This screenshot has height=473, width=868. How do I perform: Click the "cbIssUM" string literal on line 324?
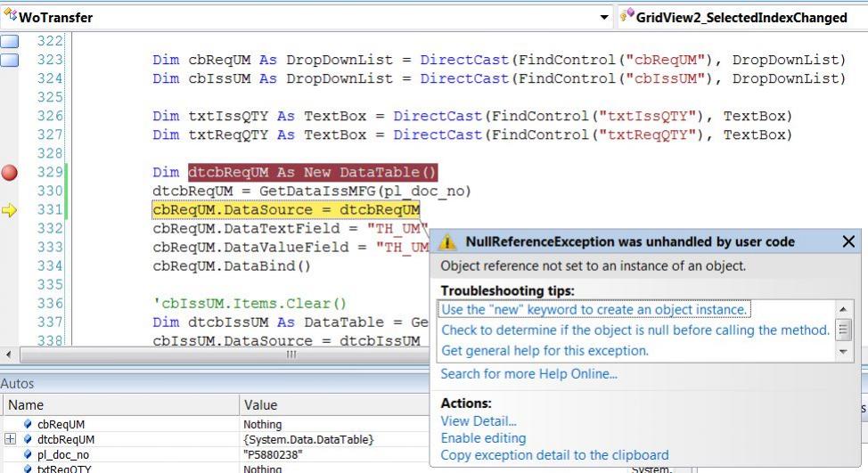[x=665, y=78]
